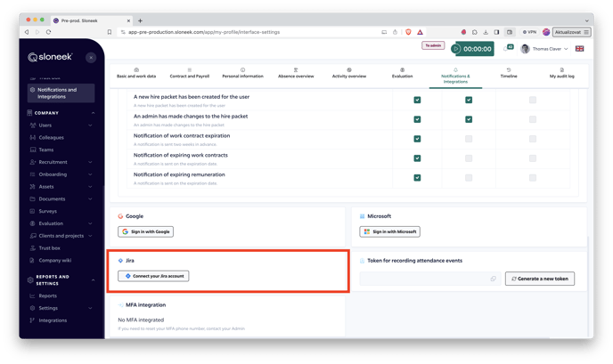Collapse the sidebar with the round close button
613x364 pixels.
pyautogui.click(x=91, y=58)
